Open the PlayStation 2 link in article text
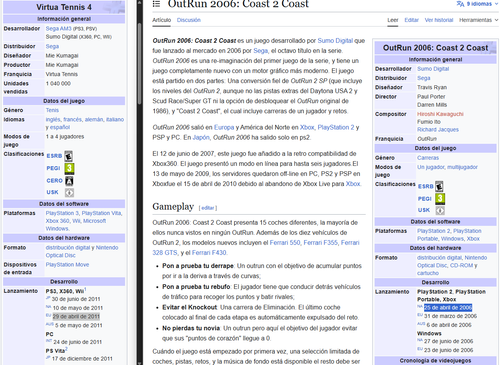Screen dimensions: 500x365 [x=336, y=127]
